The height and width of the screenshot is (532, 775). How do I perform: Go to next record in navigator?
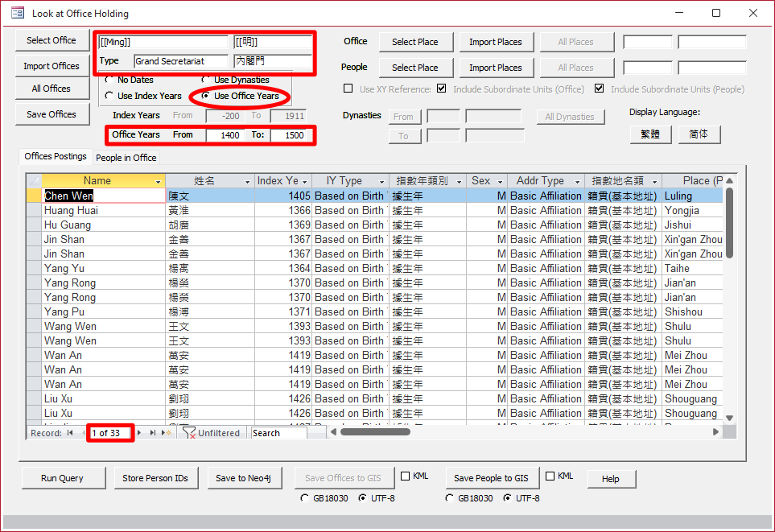tap(139, 433)
